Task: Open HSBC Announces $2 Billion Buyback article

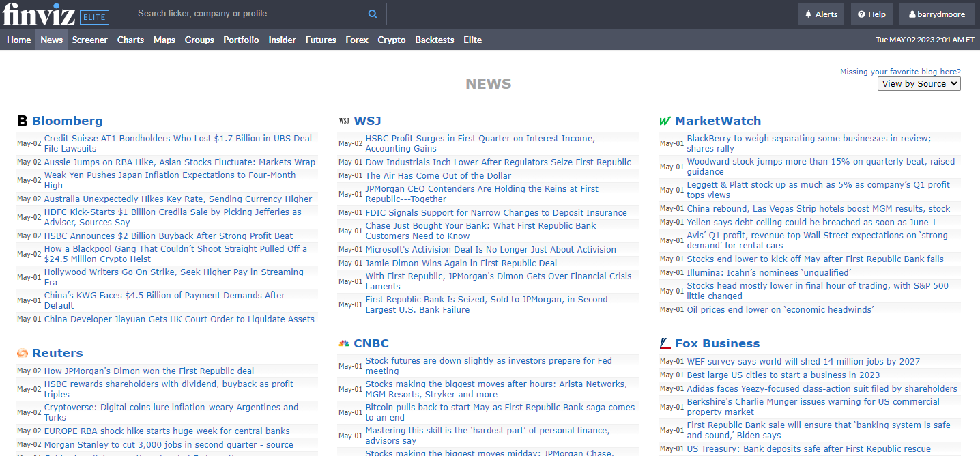Action: [x=169, y=236]
